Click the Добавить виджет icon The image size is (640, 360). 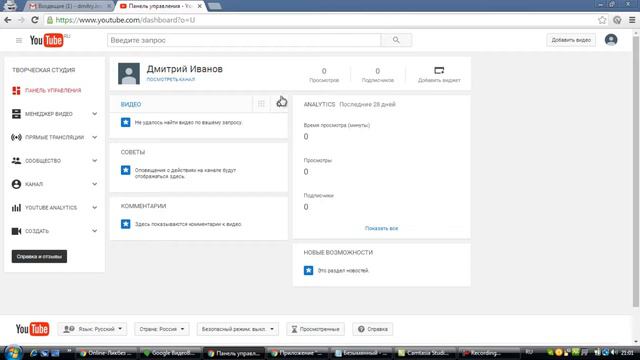[439, 71]
